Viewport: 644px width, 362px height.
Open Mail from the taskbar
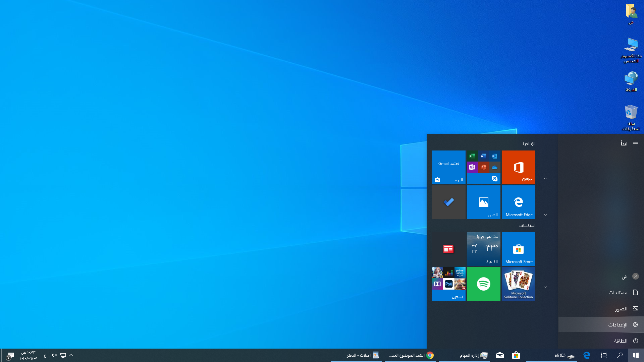(499, 355)
